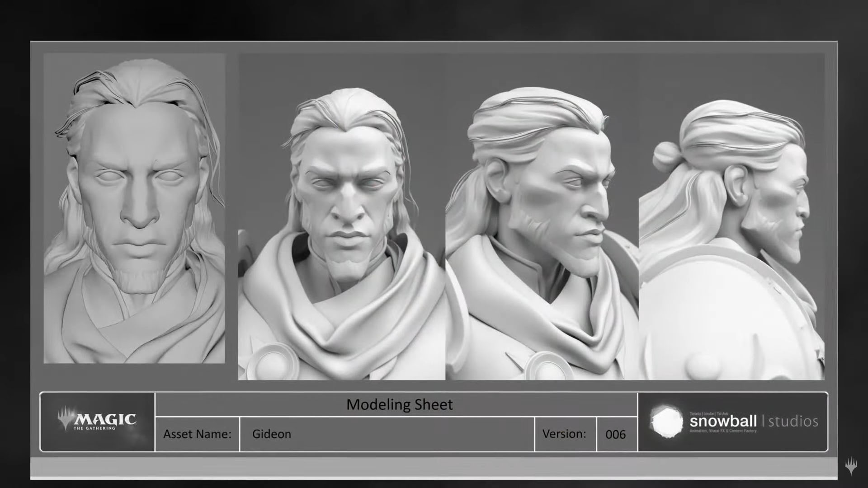Click the 'studios' wordmark text
Image resolution: width=868 pixels, height=488 pixels.
tap(793, 422)
